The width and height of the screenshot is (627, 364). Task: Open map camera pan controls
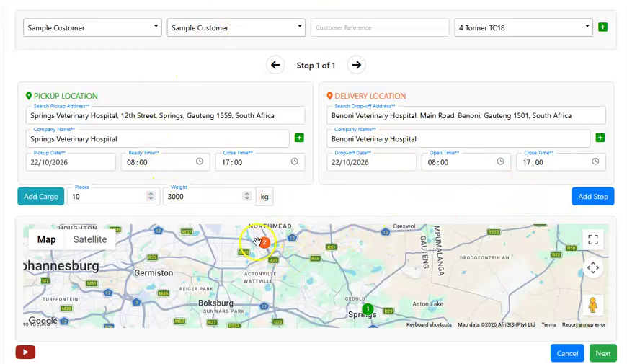(x=593, y=267)
